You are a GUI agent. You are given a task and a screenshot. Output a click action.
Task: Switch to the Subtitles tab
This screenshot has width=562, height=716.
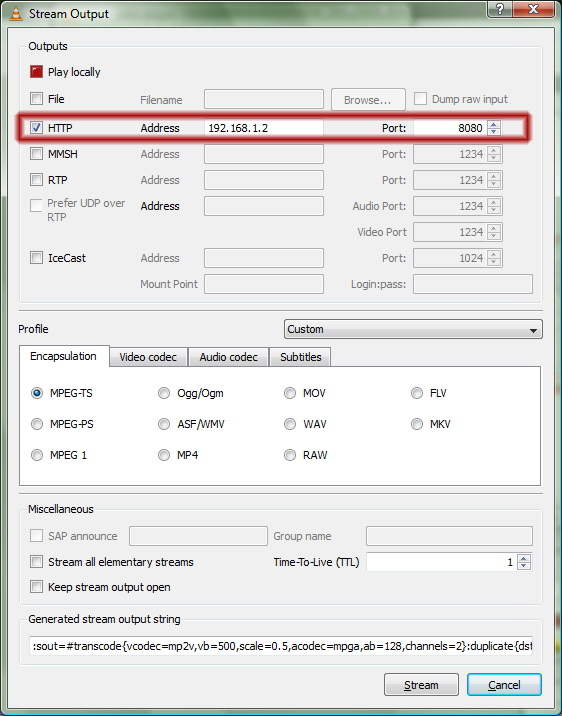pos(300,357)
